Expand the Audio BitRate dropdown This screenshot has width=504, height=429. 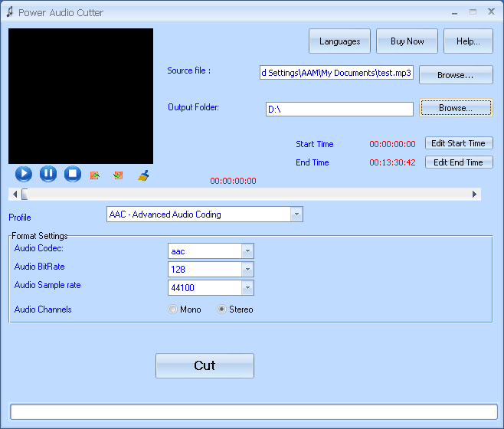pos(247,270)
